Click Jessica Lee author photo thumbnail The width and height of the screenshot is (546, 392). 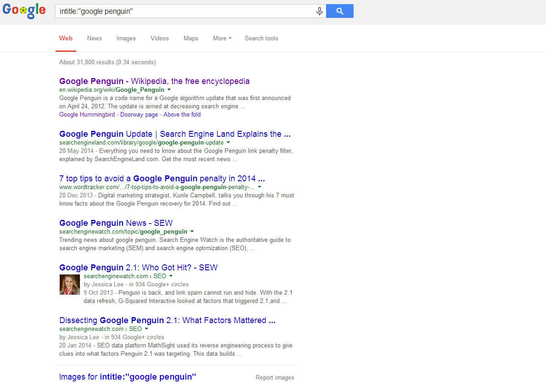tap(70, 285)
